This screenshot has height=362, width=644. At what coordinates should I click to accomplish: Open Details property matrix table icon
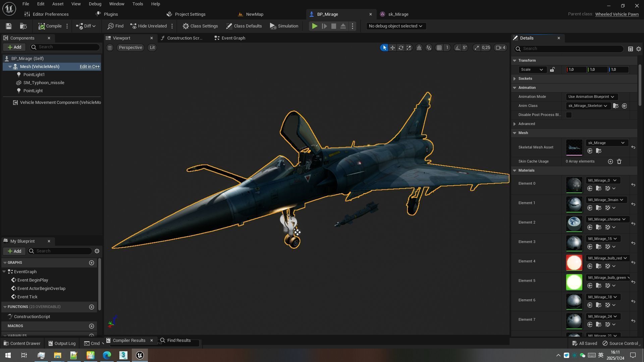pos(631,49)
